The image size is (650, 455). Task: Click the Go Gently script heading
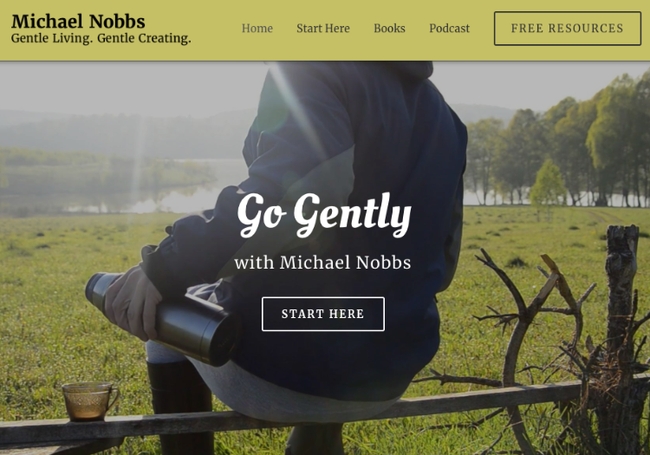[324, 215]
